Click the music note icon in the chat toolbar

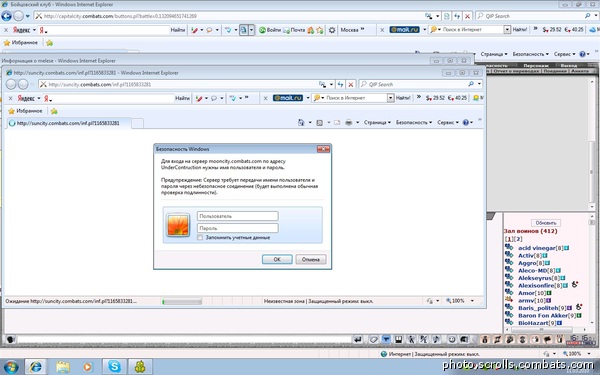[x=436, y=339]
